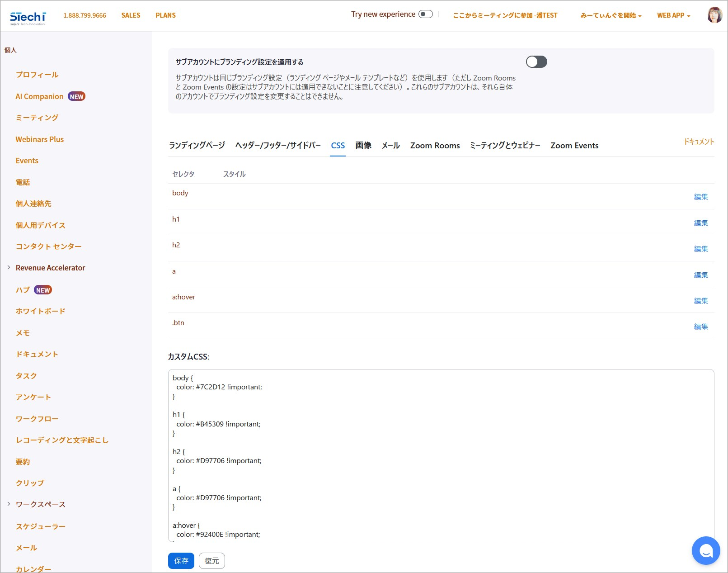Select the CSS tab
This screenshot has height=573, width=728.
coord(338,145)
